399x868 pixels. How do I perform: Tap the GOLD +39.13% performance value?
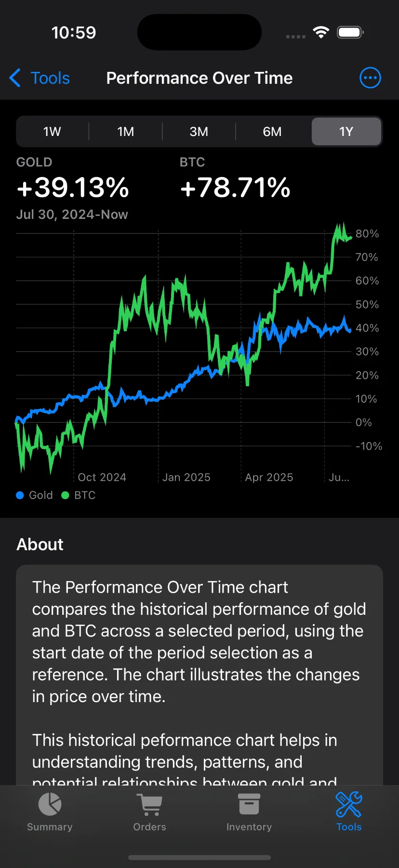[73, 188]
